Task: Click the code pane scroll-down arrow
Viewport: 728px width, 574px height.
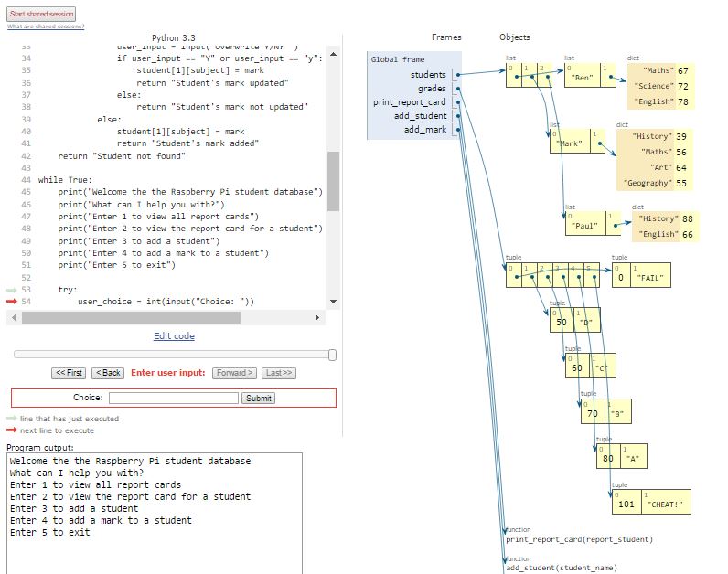Action: (333, 302)
